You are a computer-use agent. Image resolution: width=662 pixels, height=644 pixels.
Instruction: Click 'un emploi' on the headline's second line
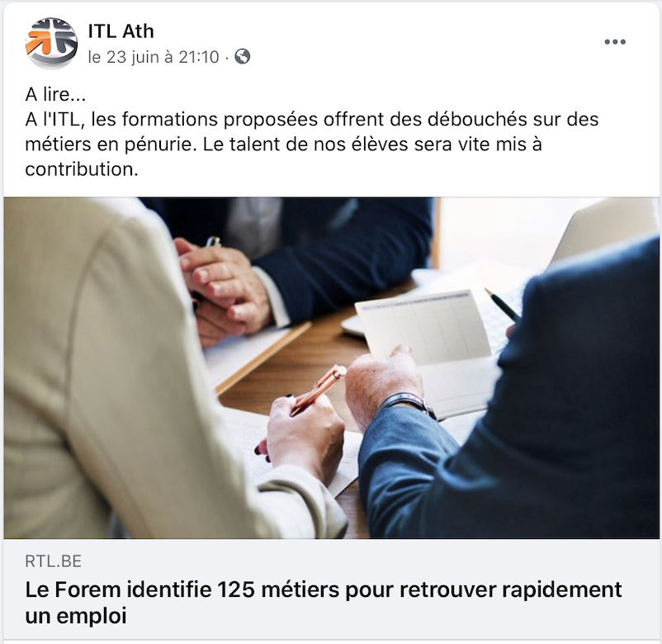click(76, 616)
